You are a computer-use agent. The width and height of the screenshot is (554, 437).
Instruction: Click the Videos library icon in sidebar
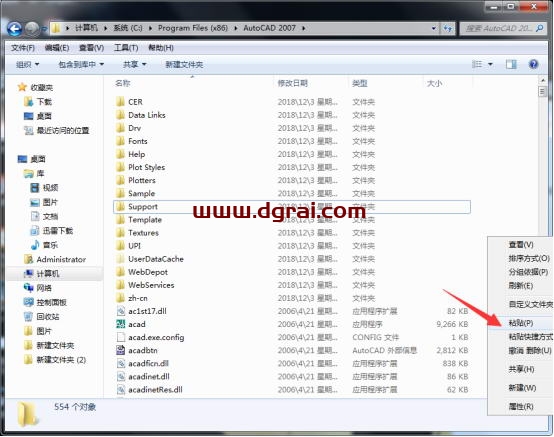click(x=35, y=187)
